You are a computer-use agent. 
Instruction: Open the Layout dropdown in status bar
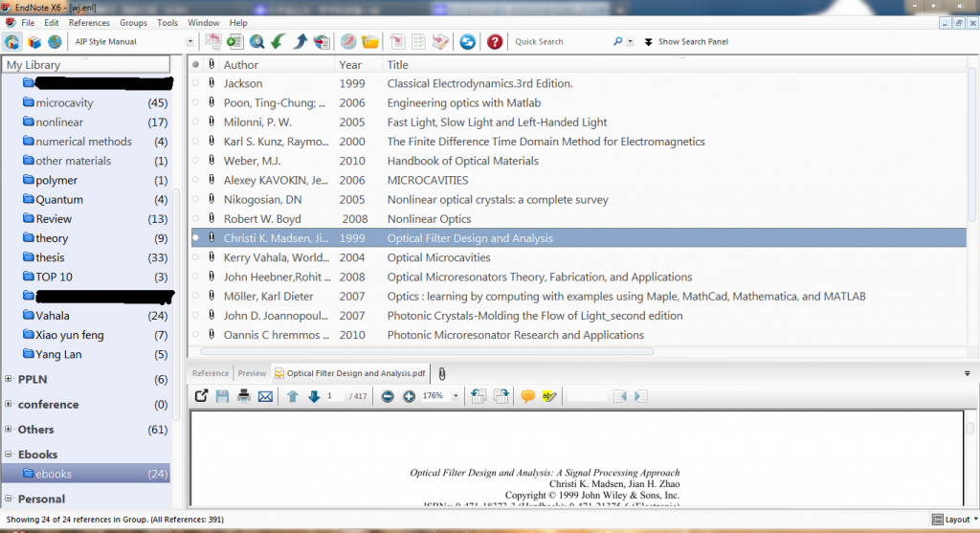coord(955,520)
